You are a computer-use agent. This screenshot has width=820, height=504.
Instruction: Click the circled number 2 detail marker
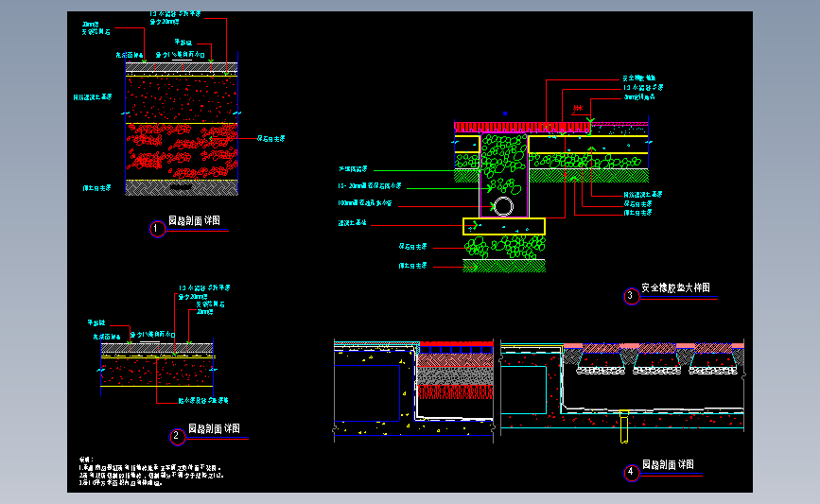(177, 436)
